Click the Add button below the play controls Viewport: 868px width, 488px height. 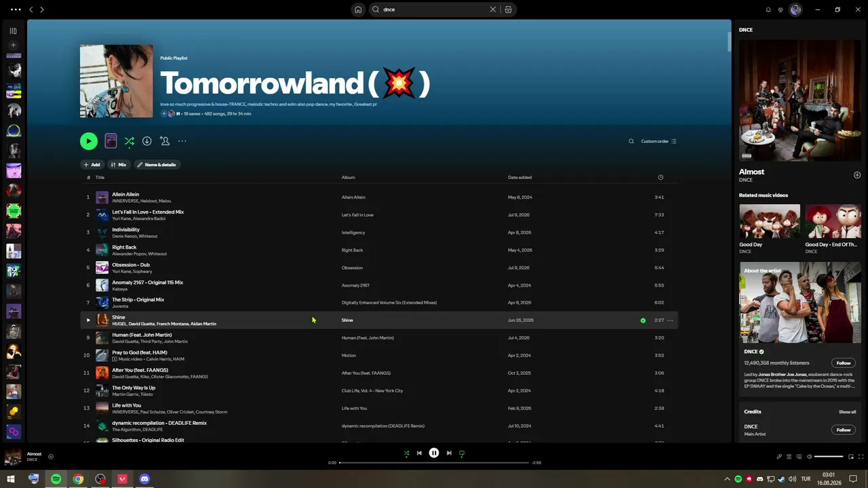(x=92, y=165)
